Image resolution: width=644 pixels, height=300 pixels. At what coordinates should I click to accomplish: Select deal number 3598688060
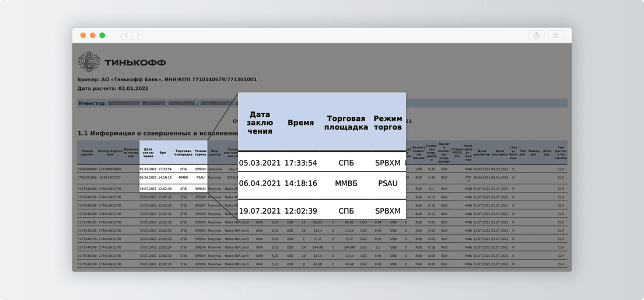87,169
